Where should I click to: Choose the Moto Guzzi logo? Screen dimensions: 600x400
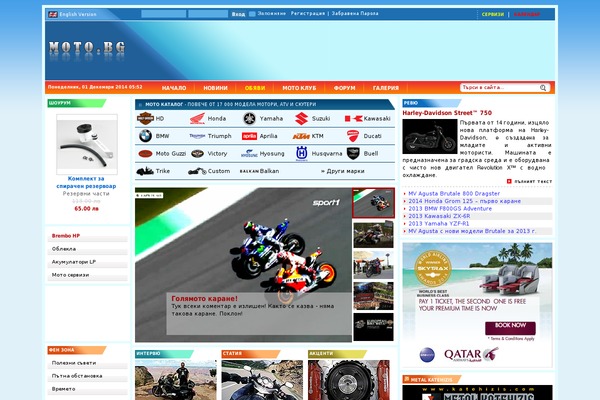145,153
